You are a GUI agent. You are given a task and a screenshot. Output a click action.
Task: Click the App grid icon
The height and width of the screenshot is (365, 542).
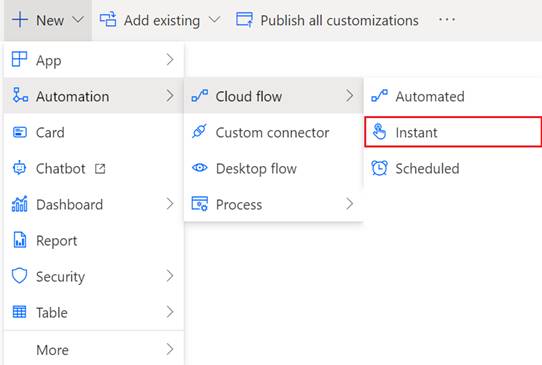(x=19, y=59)
